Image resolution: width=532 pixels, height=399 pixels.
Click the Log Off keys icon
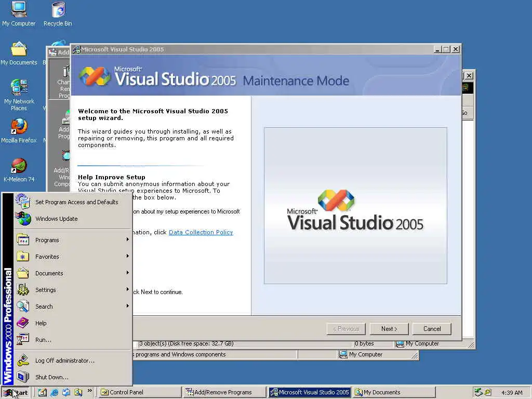click(23, 361)
